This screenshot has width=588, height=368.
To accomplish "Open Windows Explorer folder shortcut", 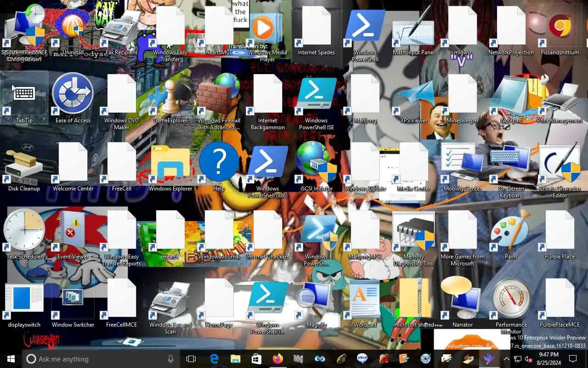I will point(170,167).
